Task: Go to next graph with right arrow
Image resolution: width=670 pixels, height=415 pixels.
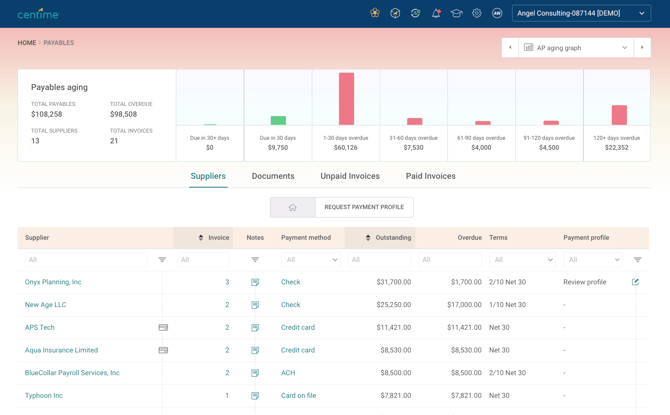Action: (642, 47)
